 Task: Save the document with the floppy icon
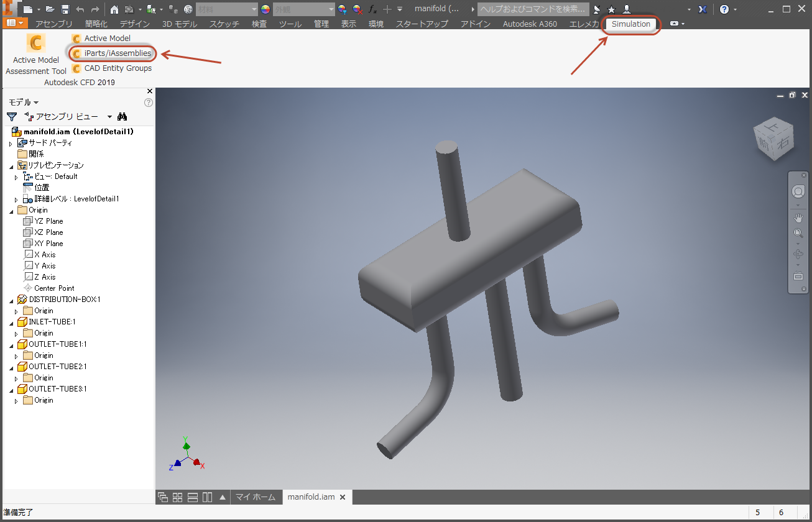(x=65, y=9)
